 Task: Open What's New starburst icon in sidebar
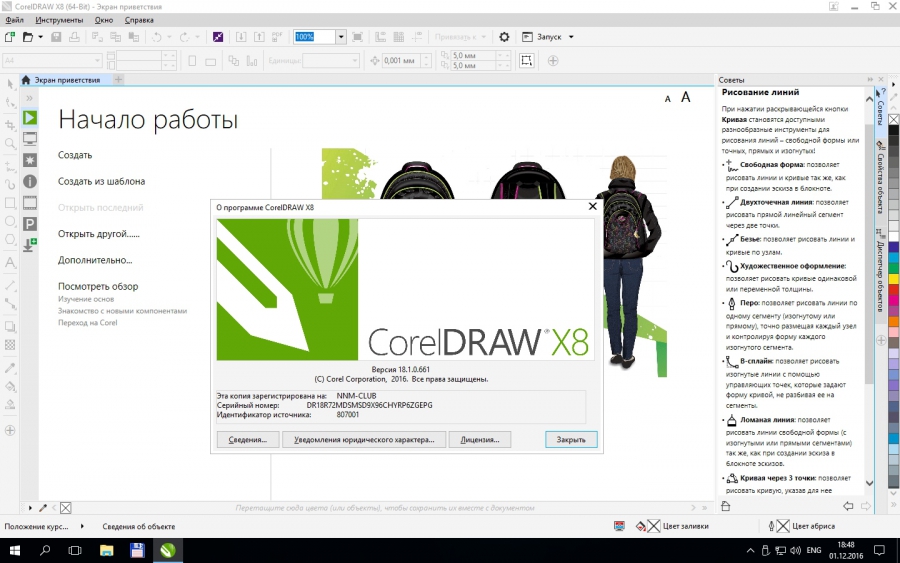[30, 160]
